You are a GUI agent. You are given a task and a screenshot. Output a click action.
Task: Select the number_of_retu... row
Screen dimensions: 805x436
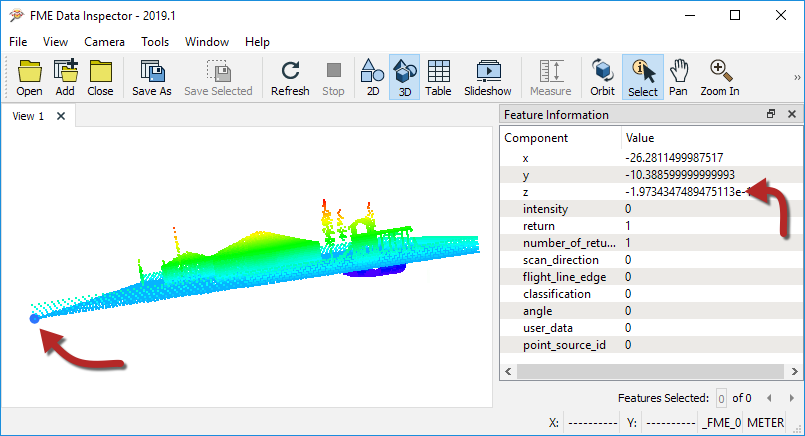[651, 242]
